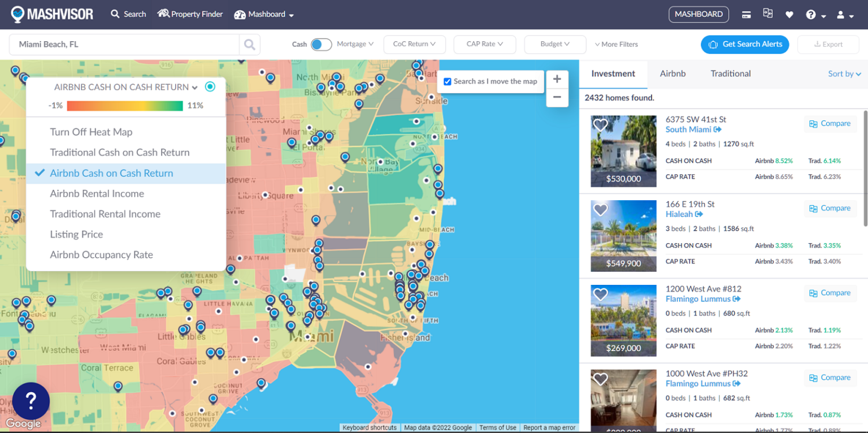Open the Sort by dropdown
The width and height of the screenshot is (868, 433).
[x=844, y=73]
